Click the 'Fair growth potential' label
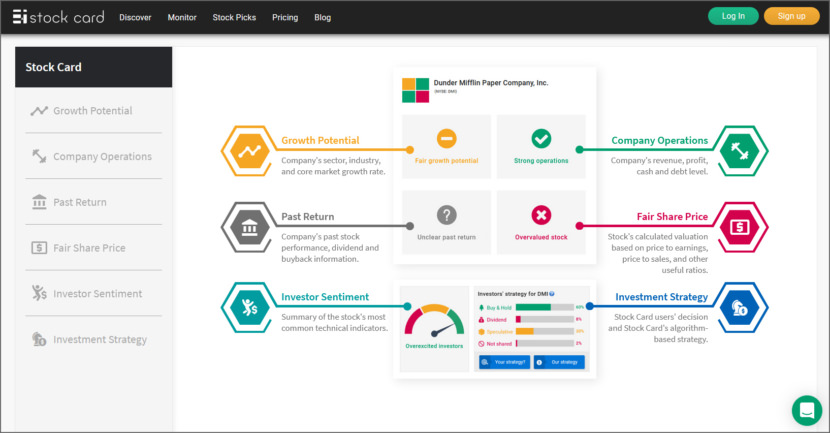 (x=446, y=160)
